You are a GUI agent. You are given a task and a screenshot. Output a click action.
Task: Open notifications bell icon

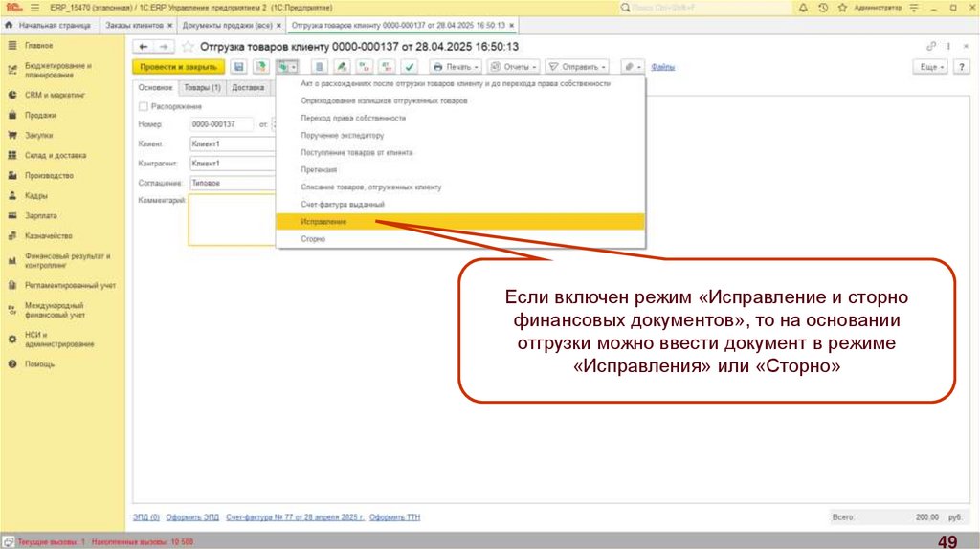803,8
